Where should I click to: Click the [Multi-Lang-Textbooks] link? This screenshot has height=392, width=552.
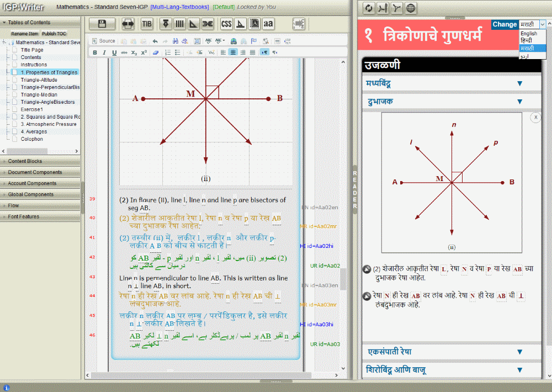tap(179, 7)
